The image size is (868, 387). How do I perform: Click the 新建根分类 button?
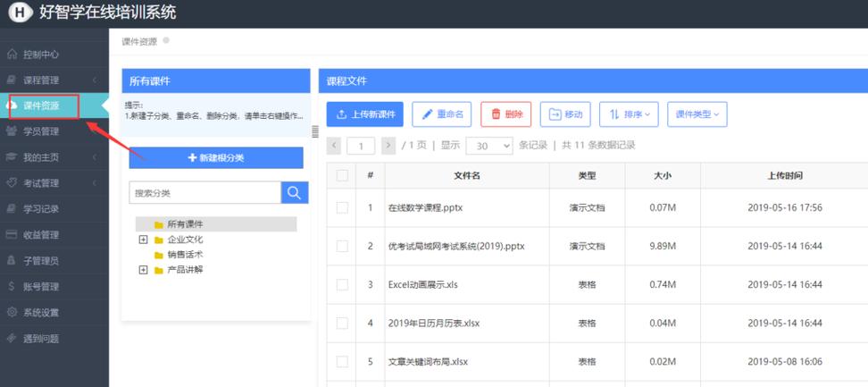coord(216,158)
